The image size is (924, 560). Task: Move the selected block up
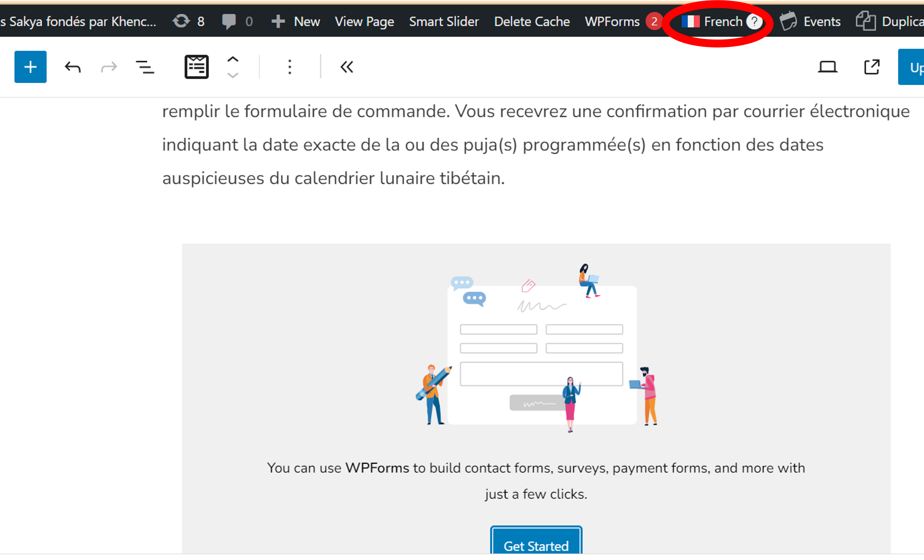[233, 59]
